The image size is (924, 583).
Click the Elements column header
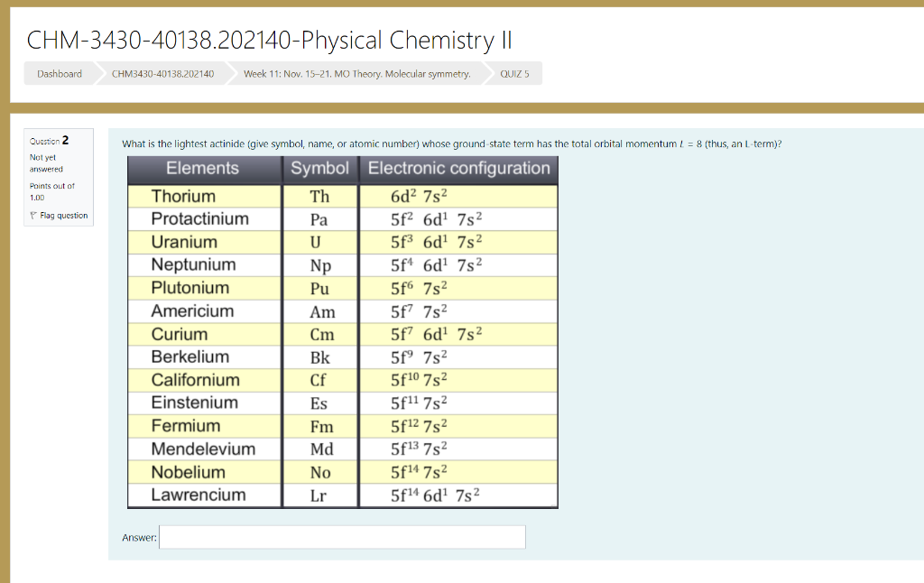coord(203,169)
